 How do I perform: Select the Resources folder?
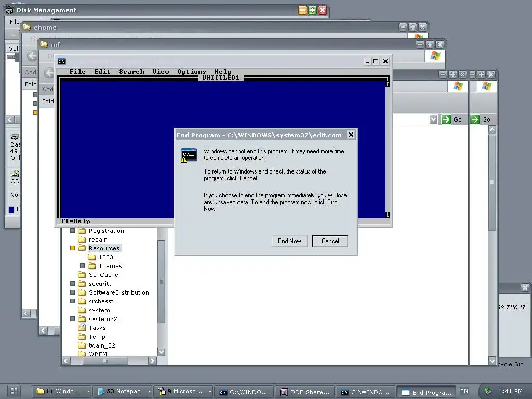[104, 248]
